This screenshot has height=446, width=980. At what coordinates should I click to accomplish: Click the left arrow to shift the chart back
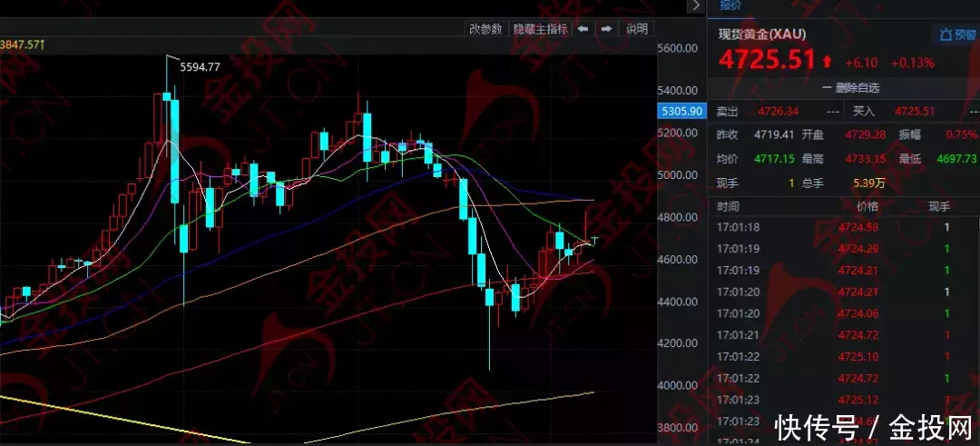(x=583, y=29)
